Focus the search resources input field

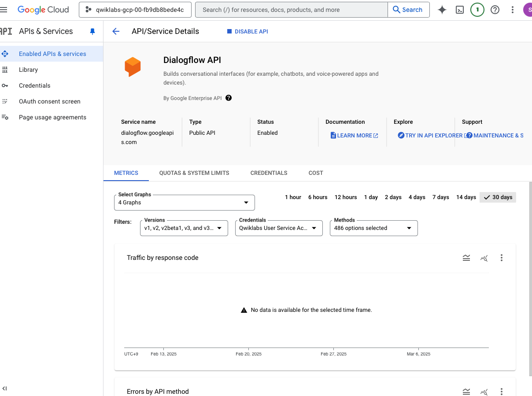(x=292, y=10)
